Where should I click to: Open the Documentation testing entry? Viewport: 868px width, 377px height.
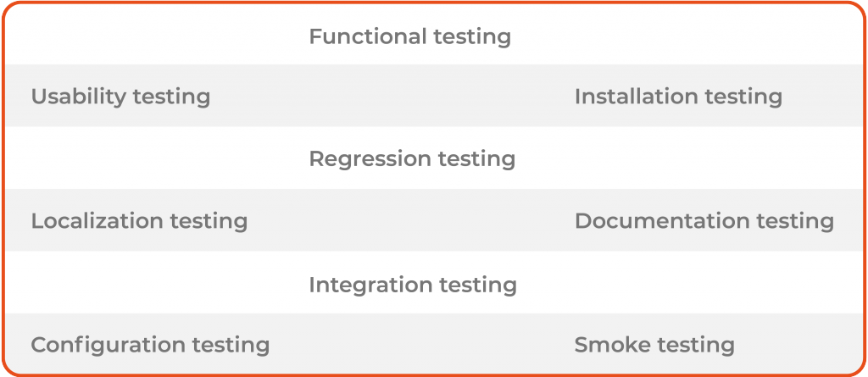click(x=704, y=221)
